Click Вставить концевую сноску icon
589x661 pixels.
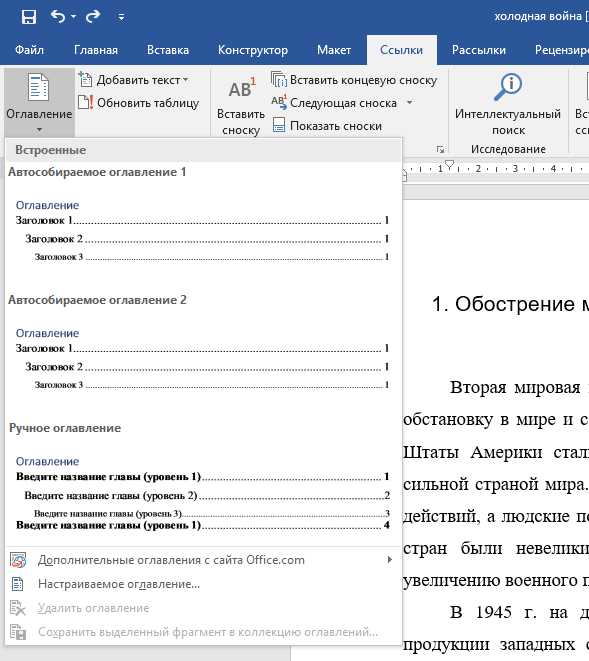pyautogui.click(x=278, y=80)
